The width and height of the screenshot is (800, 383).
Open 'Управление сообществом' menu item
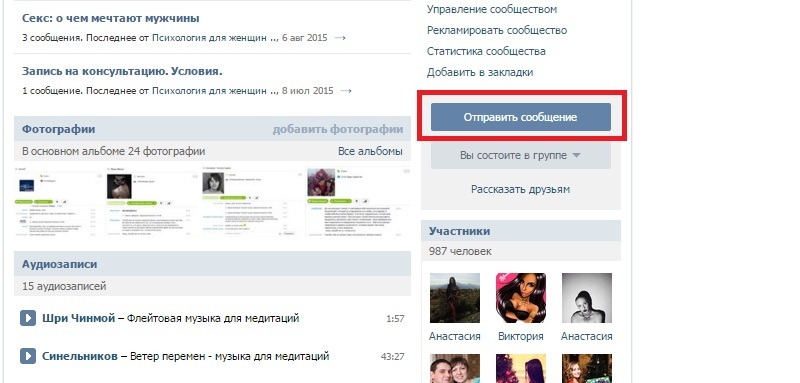pyautogui.click(x=492, y=9)
